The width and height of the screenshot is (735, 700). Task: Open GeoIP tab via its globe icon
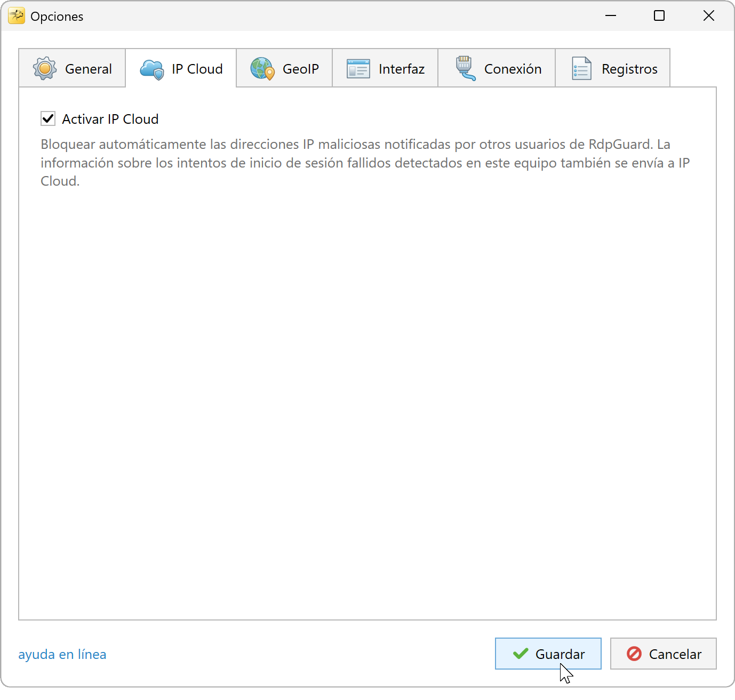(x=262, y=69)
